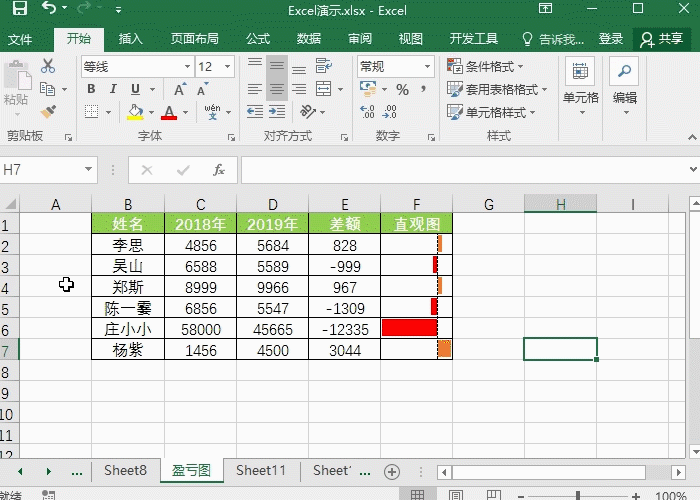This screenshot has width=700, height=500.
Task: Set middle vertical alignment
Action: [x=277, y=66]
